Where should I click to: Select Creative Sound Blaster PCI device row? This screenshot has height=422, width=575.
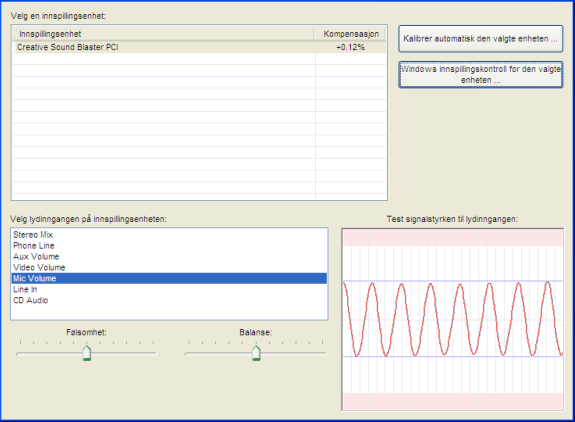[x=199, y=47]
